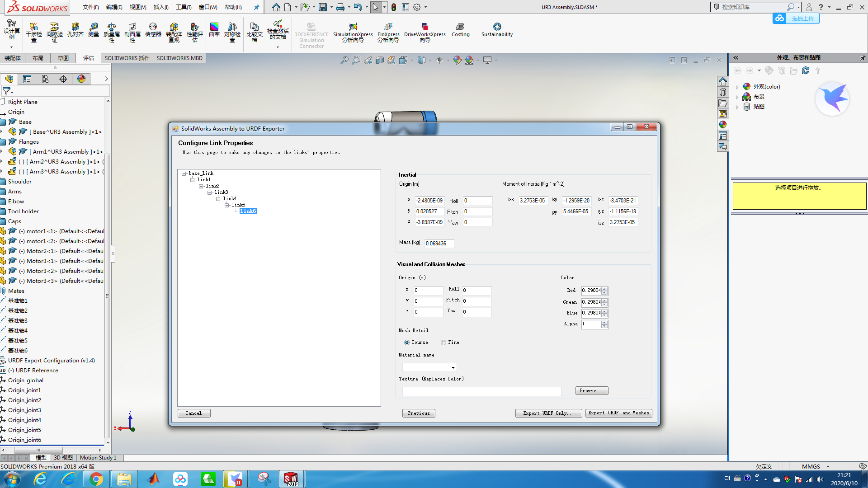This screenshot has width=868, height=488.
Task: Select the Course mesh detail option
Action: (x=406, y=343)
